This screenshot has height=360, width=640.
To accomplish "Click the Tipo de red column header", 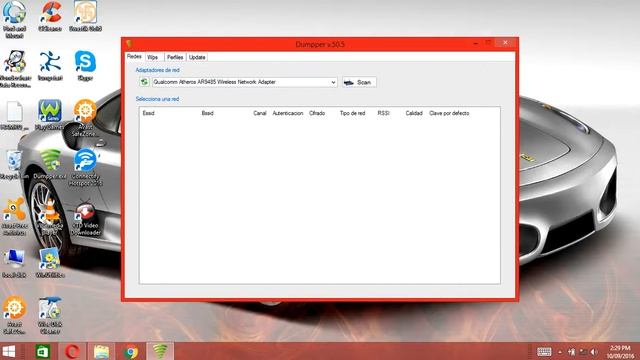I will pos(352,113).
